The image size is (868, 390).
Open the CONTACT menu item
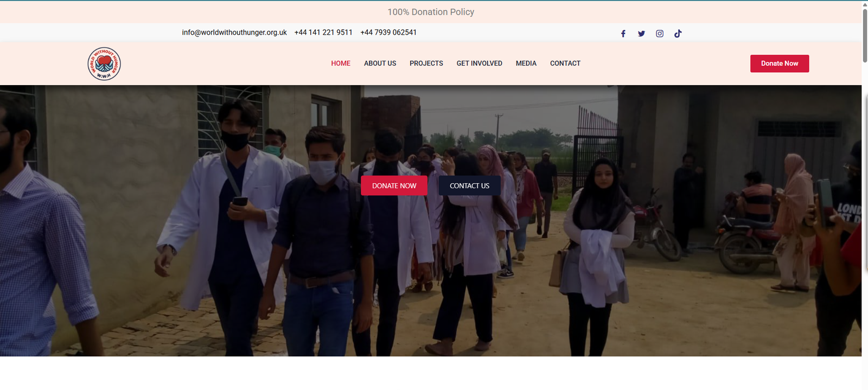(x=565, y=63)
